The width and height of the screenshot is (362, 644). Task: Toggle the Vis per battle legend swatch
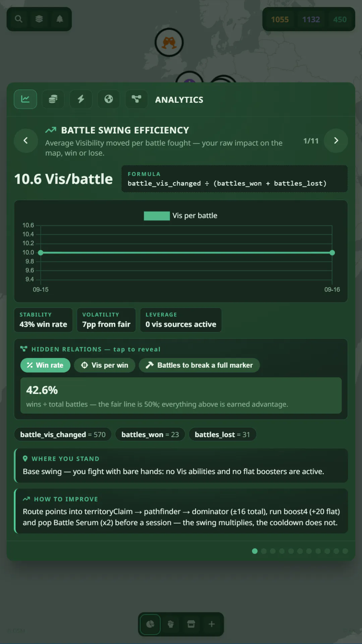pos(157,216)
